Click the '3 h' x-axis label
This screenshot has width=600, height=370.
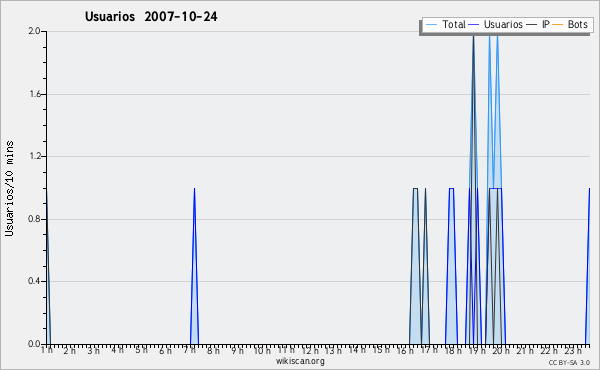point(93,351)
